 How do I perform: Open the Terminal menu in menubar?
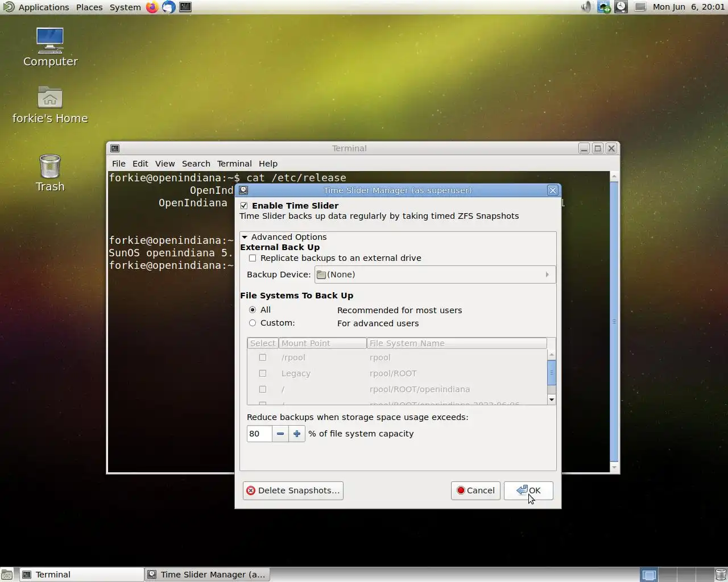tap(234, 164)
